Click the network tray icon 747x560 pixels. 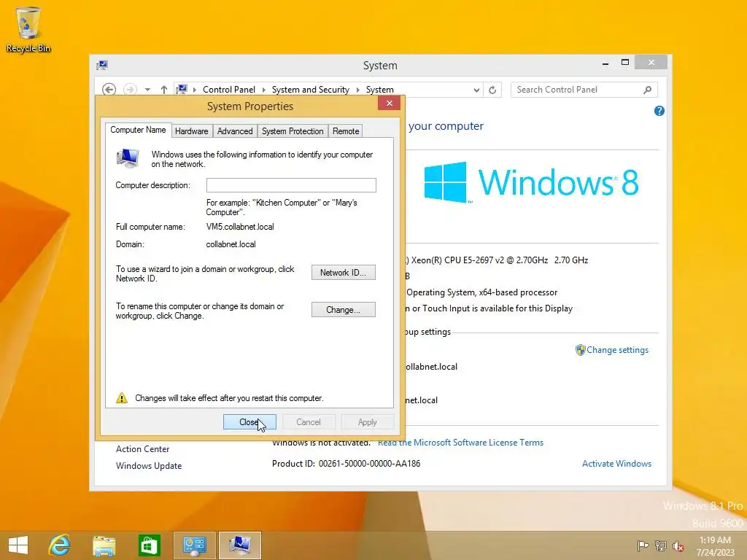click(x=661, y=545)
